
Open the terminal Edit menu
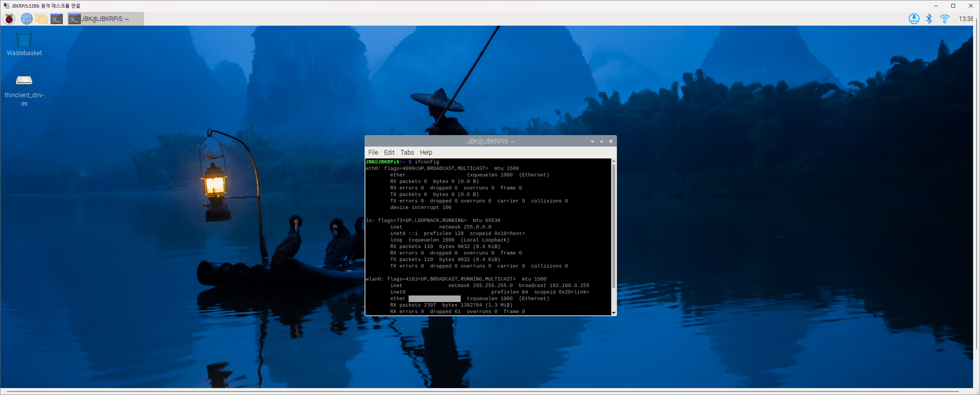[389, 152]
